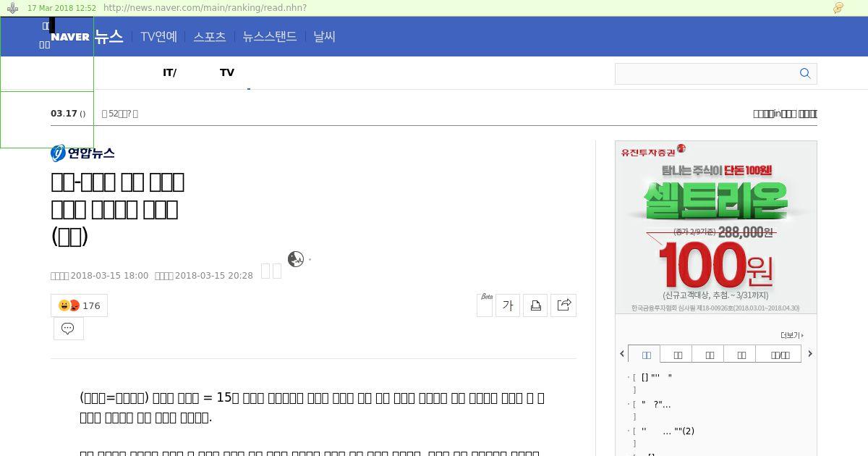Viewport: 868px width, 456px height.
Task: Select the TV category tab
Action: click(227, 72)
